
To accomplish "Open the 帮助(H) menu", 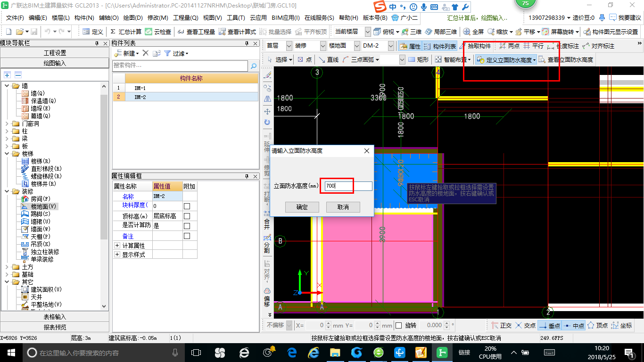I will tap(348, 18).
